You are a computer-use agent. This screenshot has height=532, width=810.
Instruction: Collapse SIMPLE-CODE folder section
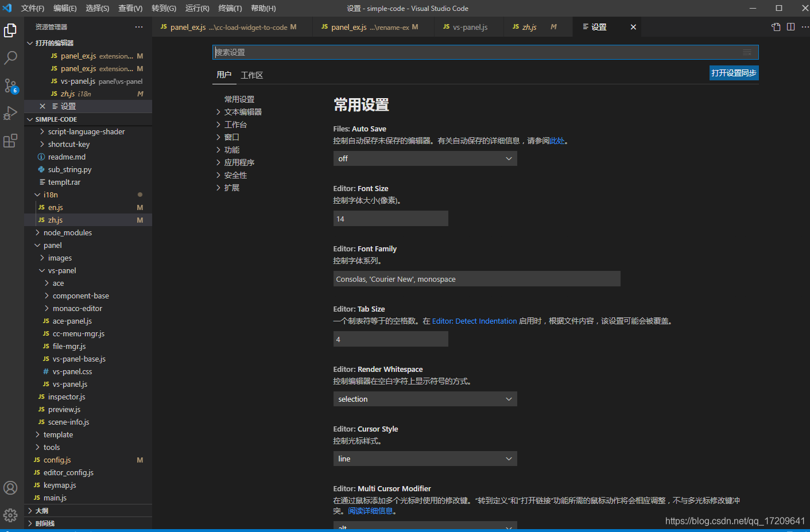coord(88,119)
